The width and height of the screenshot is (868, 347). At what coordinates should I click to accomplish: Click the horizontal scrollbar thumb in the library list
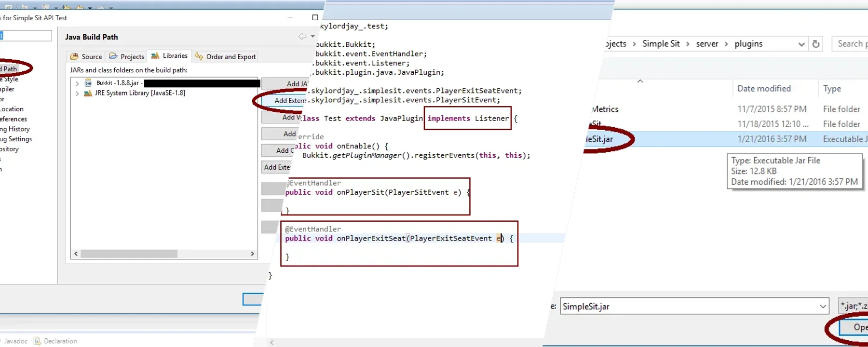click(x=129, y=254)
